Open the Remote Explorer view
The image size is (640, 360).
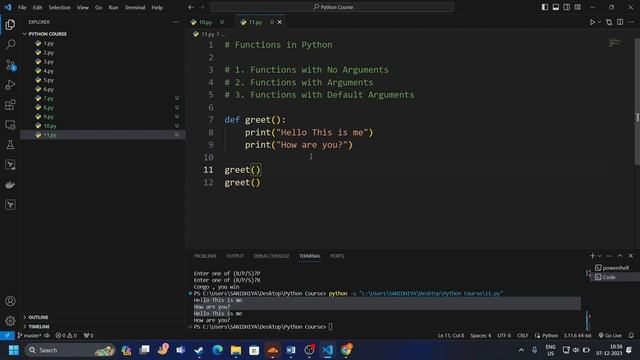(x=10, y=125)
